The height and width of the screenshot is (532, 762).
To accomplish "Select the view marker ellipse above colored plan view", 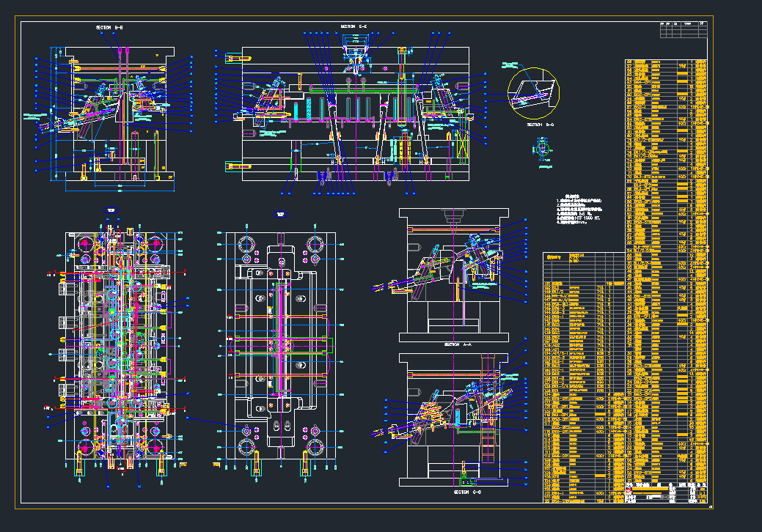I will (112, 210).
